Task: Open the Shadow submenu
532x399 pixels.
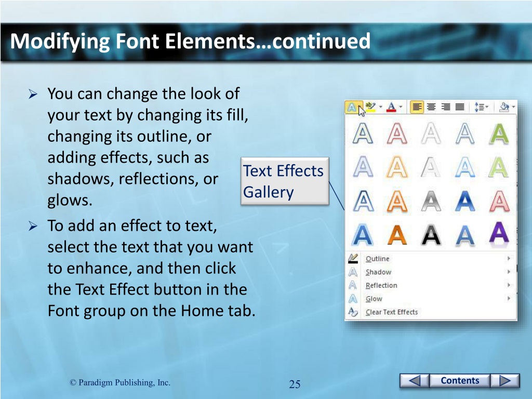Action: tap(431, 272)
